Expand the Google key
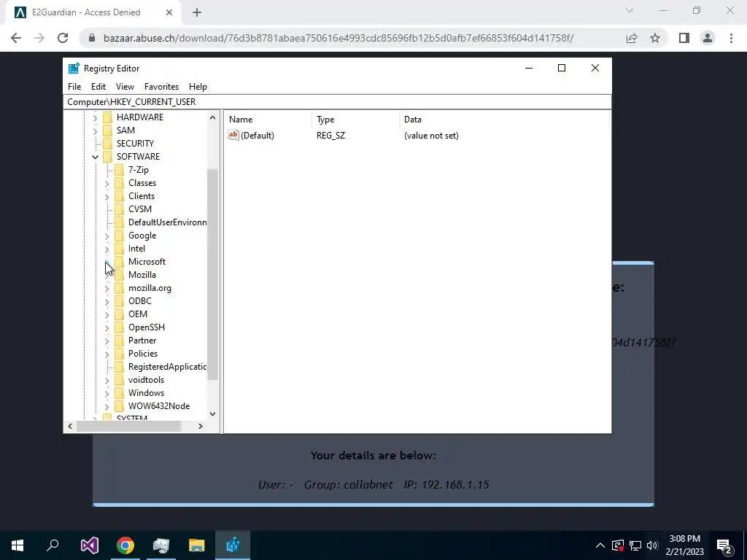Image resolution: width=747 pixels, height=560 pixels. 107,236
